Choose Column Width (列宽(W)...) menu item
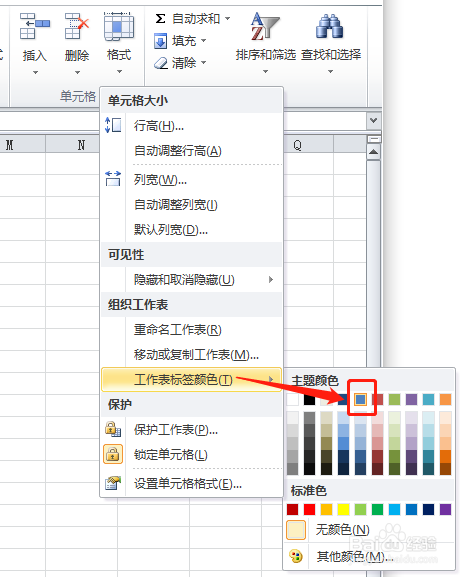 (191, 180)
